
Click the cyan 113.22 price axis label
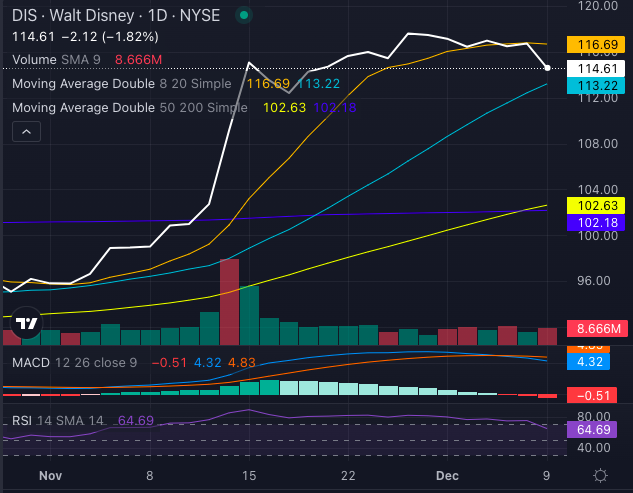pyautogui.click(x=594, y=85)
